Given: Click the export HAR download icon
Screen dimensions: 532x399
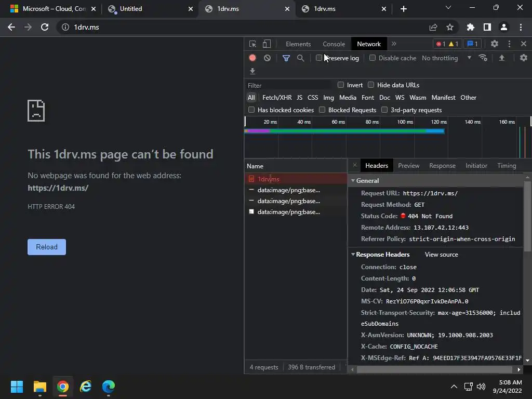Looking at the screenshot, I should click(x=252, y=71).
